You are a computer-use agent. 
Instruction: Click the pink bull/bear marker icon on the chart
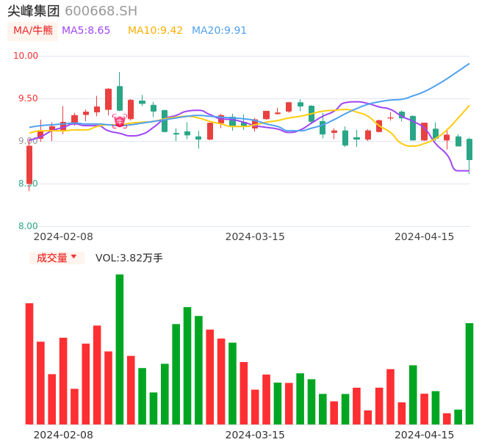coord(119,121)
